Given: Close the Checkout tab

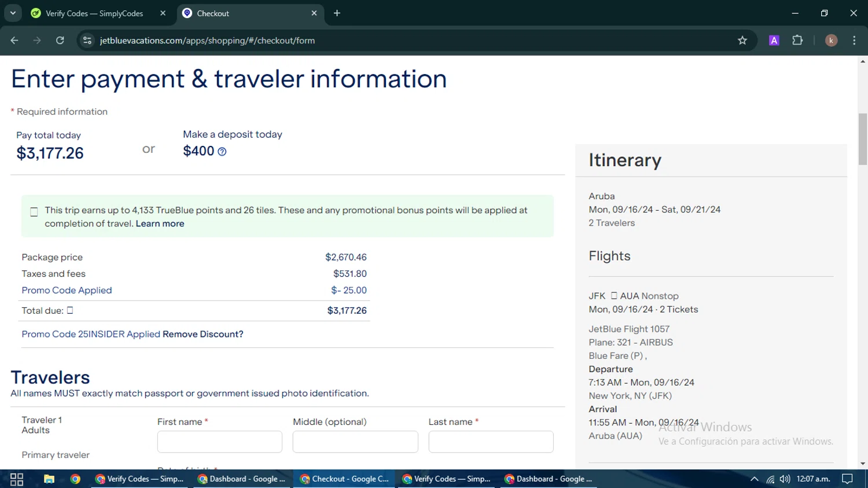Looking at the screenshot, I should (314, 13).
